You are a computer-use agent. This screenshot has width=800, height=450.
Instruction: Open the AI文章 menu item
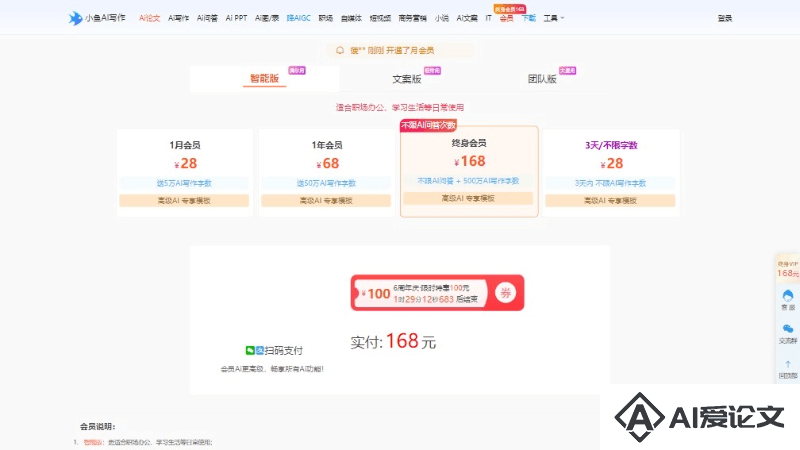click(x=467, y=18)
